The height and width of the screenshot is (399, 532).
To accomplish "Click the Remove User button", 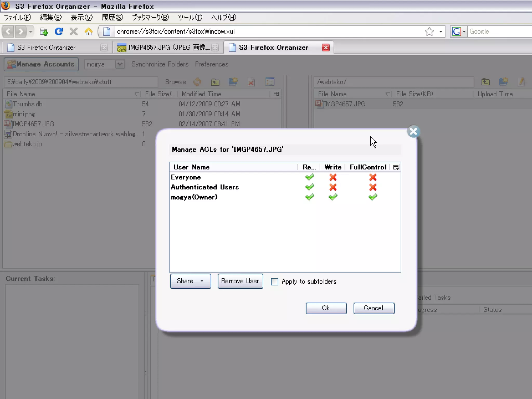I will click(x=240, y=281).
